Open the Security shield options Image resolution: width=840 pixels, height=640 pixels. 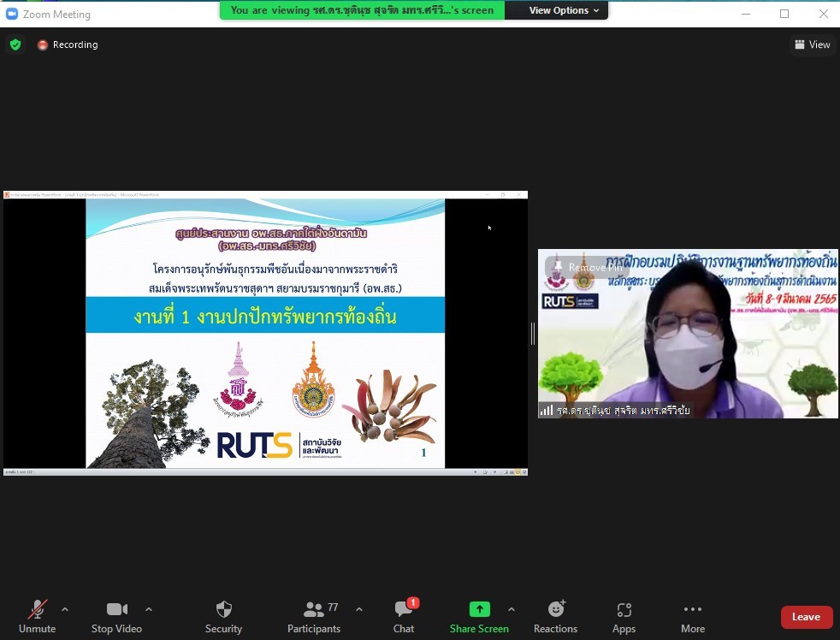[223, 616]
